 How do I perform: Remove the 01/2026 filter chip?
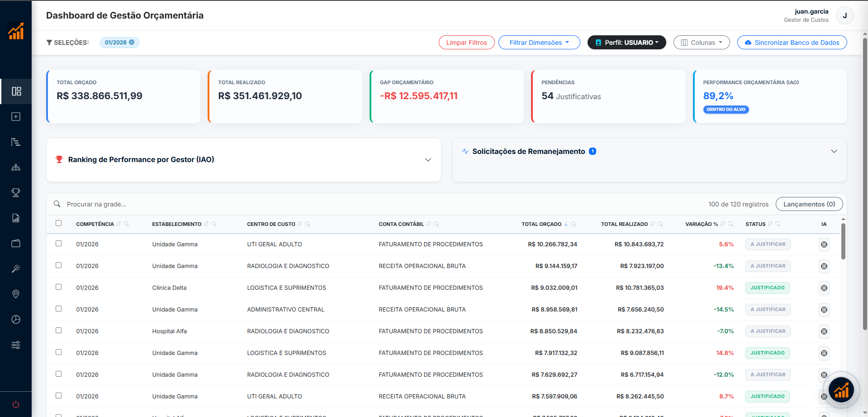click(132, 42)
